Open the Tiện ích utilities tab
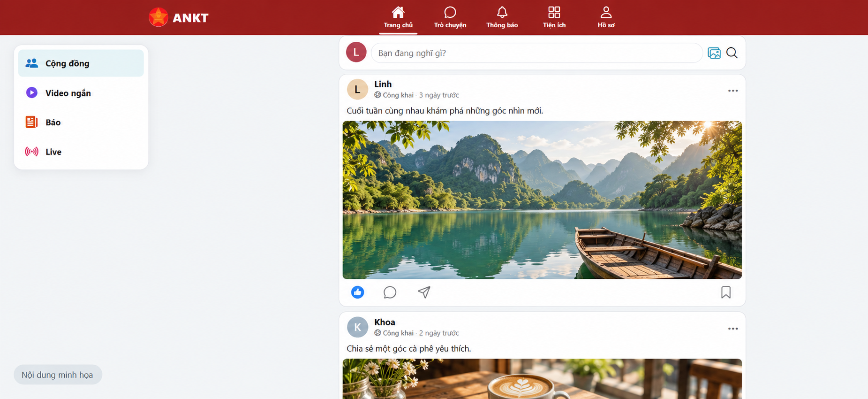The image size is (868, 399). coord(554,17)
